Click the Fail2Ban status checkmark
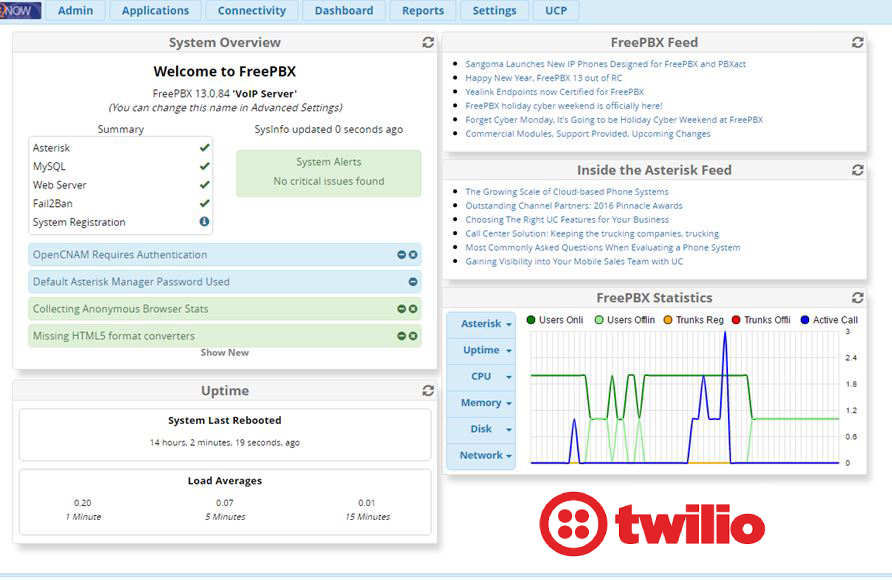The width and height of the screenshot is (892, 580). click(205, 203)
